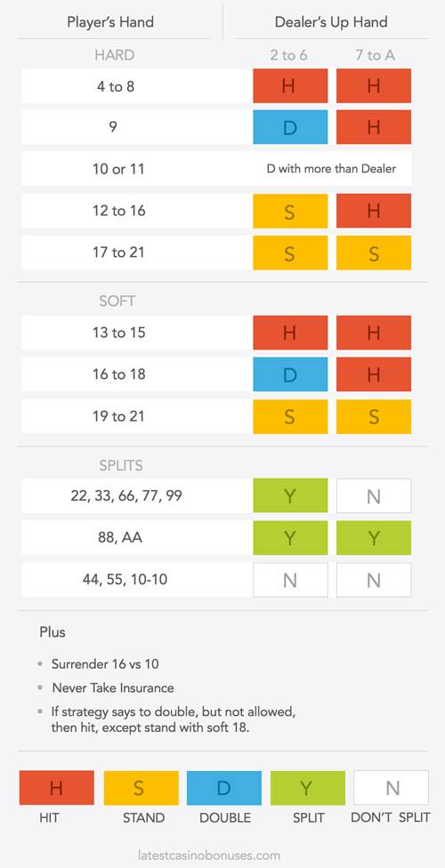Viewport: 445px width, 868px height.
Task: Click N cell for 22, 33, 66, 77, 99
Action: pyautogui.click(x=374, y=496)
